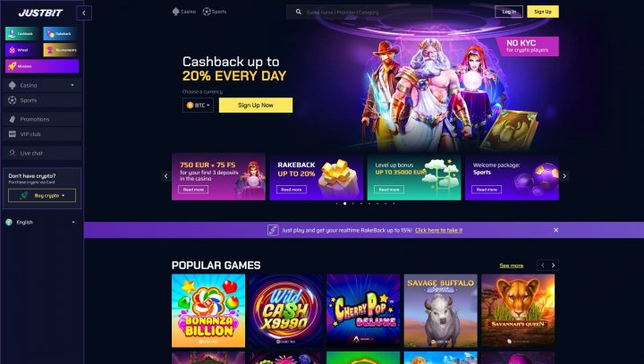Expand the Casino sidebar menu

(42, 85)
